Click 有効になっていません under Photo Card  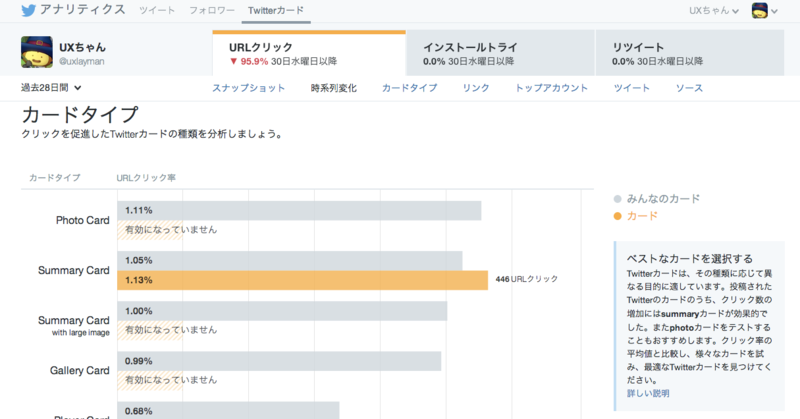click(171, 230)
